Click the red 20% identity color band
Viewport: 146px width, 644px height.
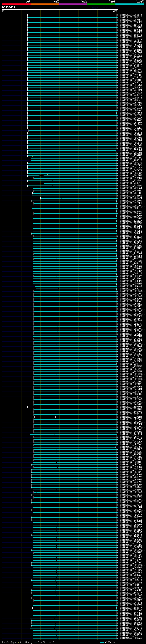[16, 4]
